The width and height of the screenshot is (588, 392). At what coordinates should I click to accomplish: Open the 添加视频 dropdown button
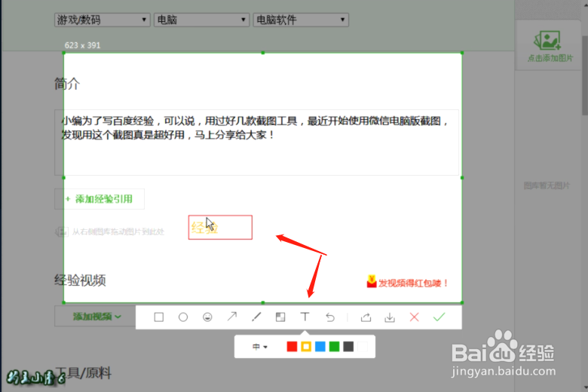[95, 317]
